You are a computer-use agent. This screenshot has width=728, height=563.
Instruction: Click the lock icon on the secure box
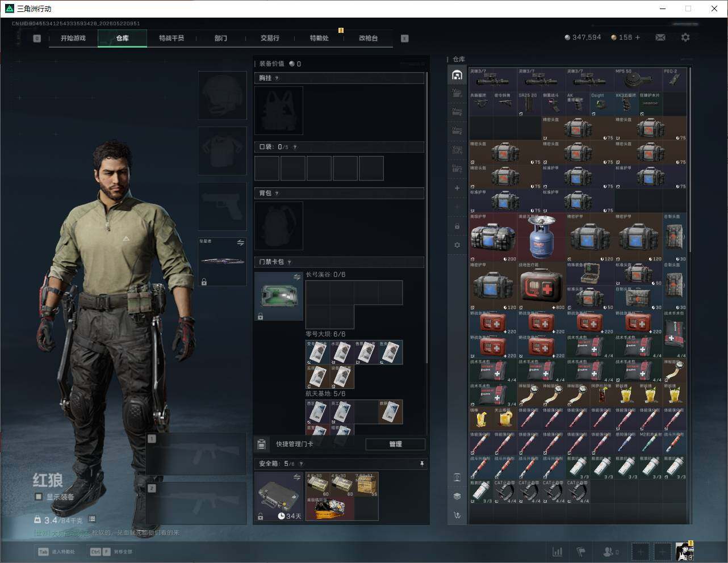point(260,516)
